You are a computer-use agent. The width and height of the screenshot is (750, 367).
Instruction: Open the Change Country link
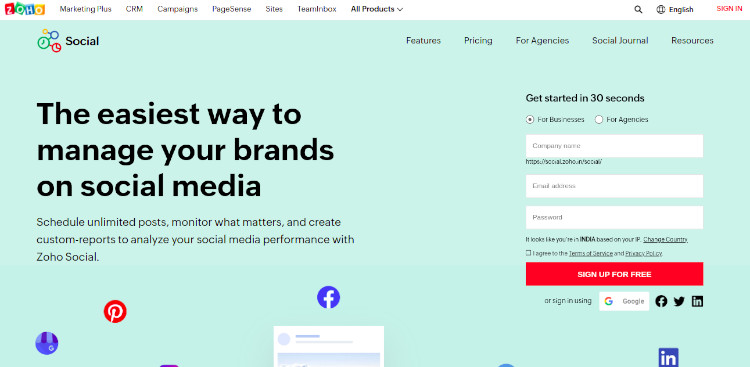click(665, 239)
